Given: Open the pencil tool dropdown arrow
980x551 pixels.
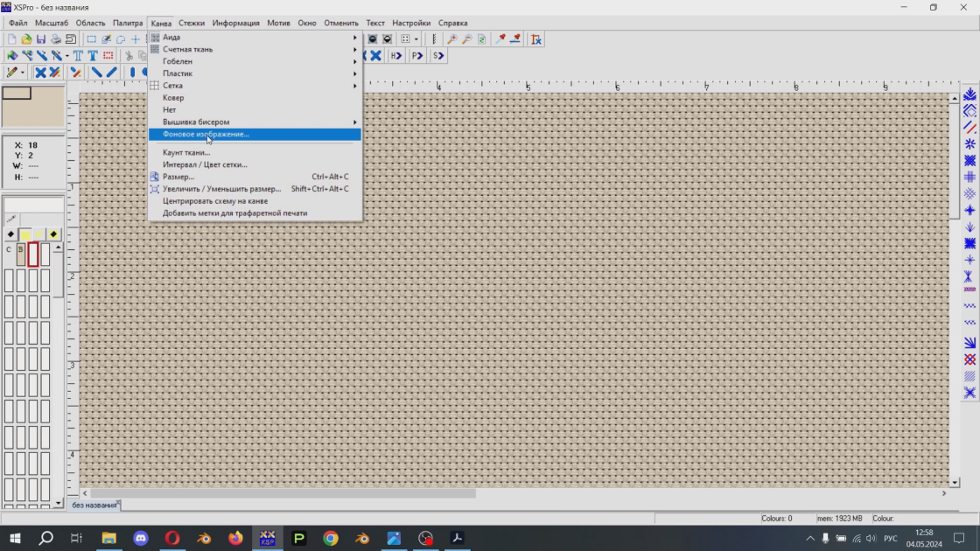Looking at the screenshot, I should point(23,73).
